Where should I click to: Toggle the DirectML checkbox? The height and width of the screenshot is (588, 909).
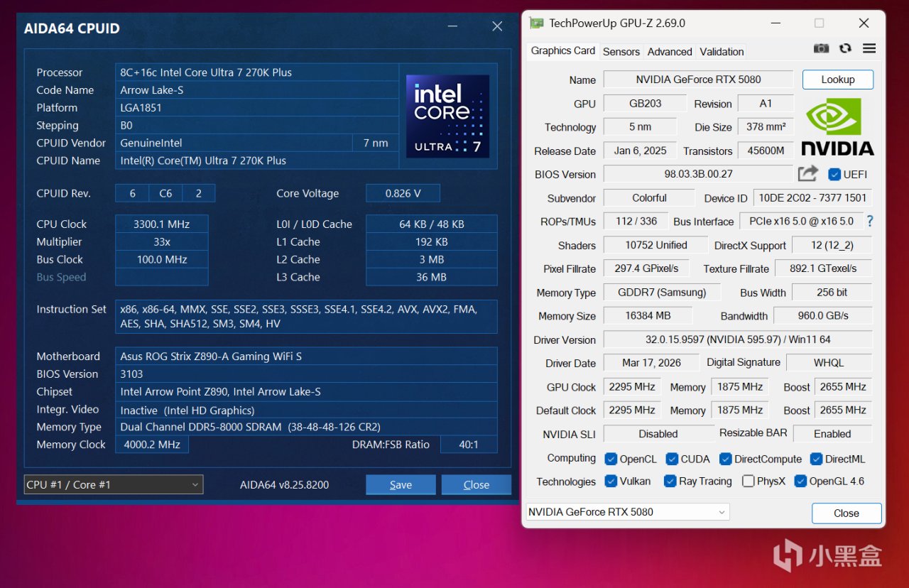coord(816,459)
